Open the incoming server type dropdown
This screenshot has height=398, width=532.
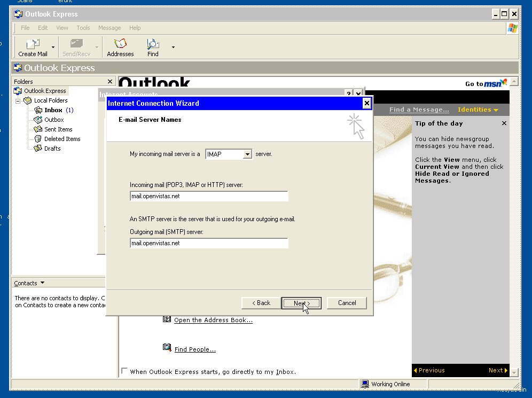[x=247, y=154]
